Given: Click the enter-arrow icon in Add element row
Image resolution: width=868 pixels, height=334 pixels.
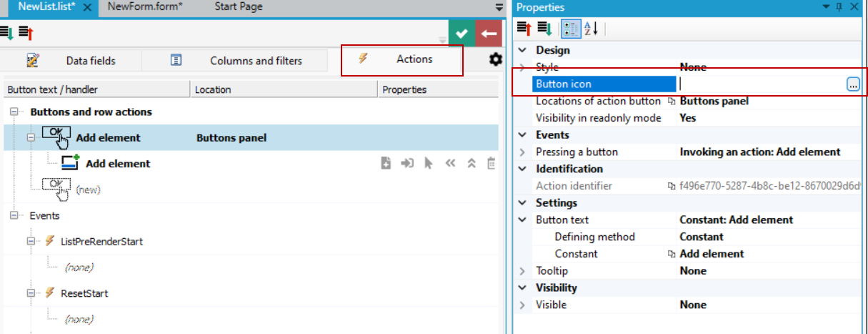Looking at the screenshot, I should 407,163.
